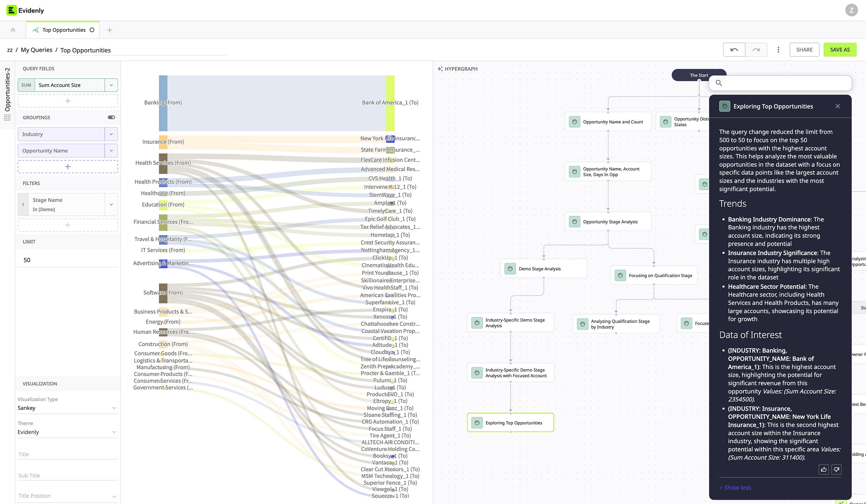Viewport: 866px width, 504px height.
Task: Expand the Opportunity Name grouping dropdown
Action: (x=111, y=151)
